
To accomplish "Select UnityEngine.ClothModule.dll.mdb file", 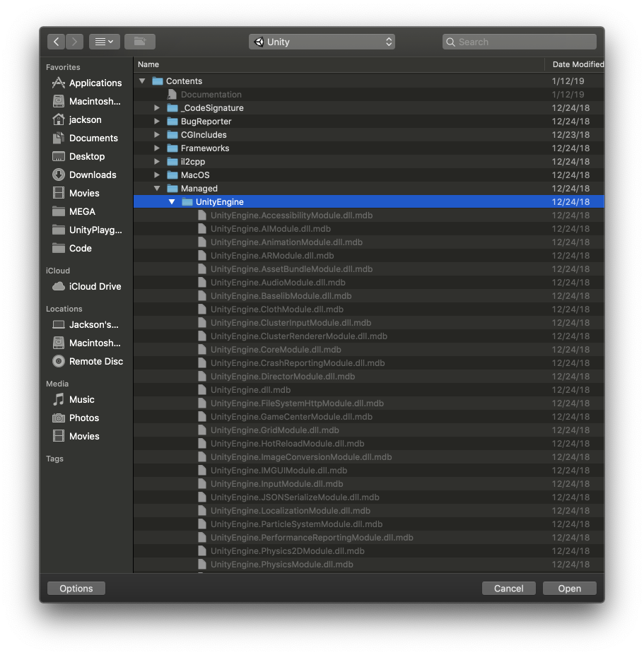I will (369, 309).
